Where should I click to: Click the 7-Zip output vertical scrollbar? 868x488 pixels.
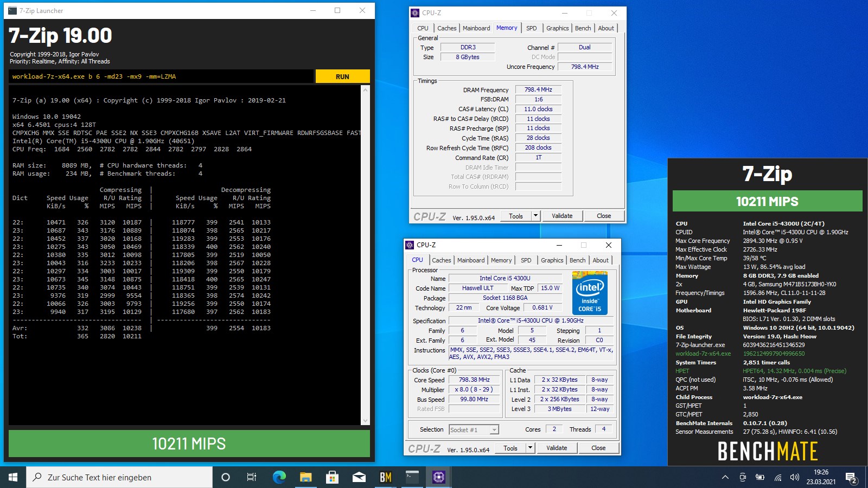coord(365,255)
